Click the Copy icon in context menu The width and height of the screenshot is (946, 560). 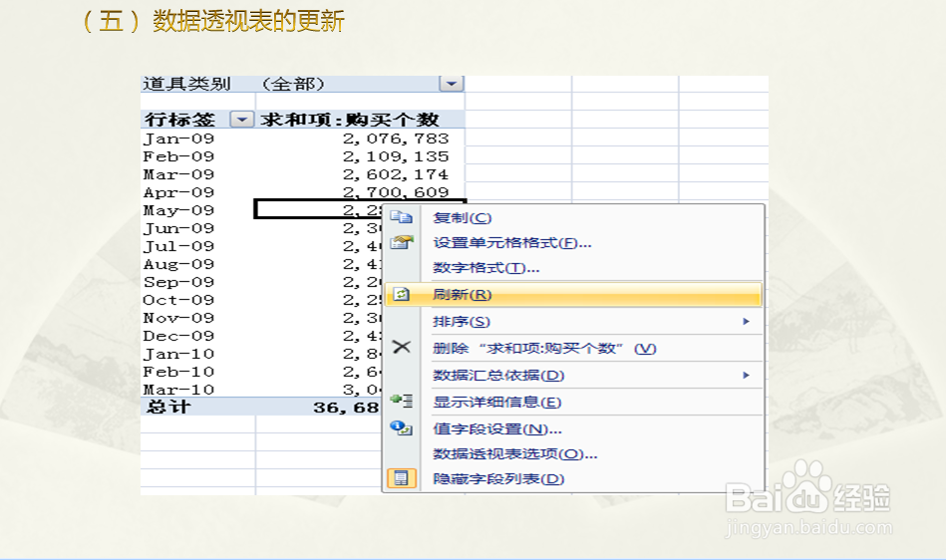coord(401,217)
